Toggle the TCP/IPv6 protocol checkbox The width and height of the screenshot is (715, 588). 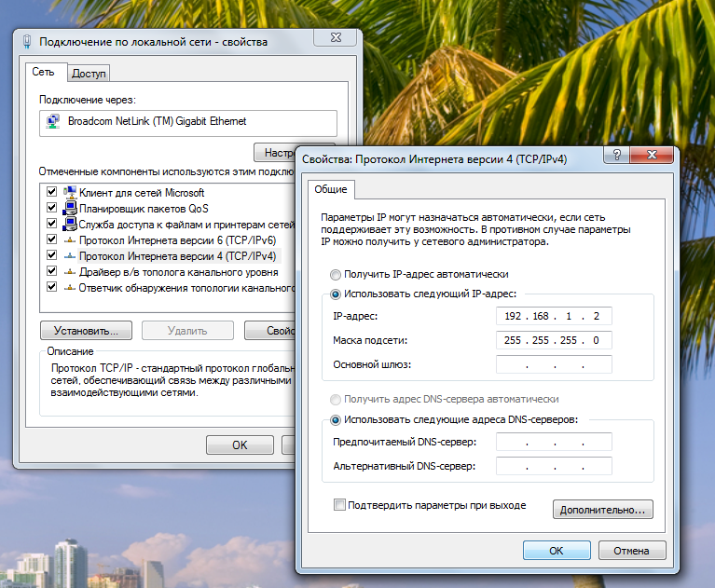(x=52, y=239)
